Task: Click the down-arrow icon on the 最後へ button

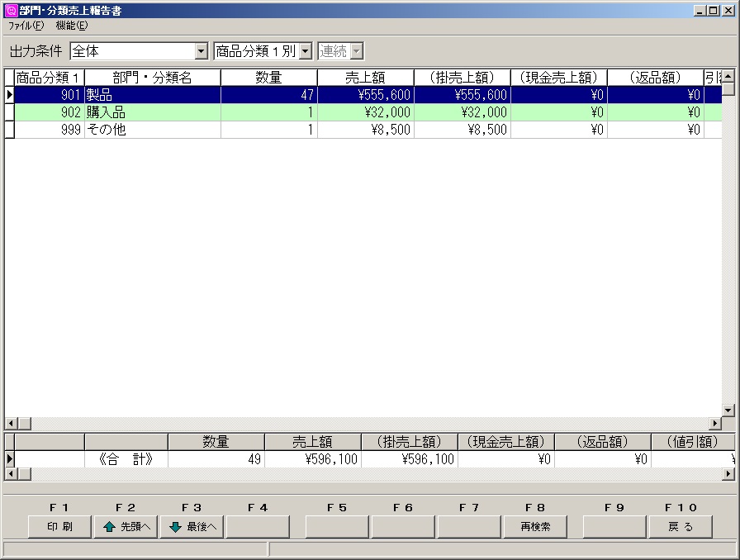Action: coord(175,527)
